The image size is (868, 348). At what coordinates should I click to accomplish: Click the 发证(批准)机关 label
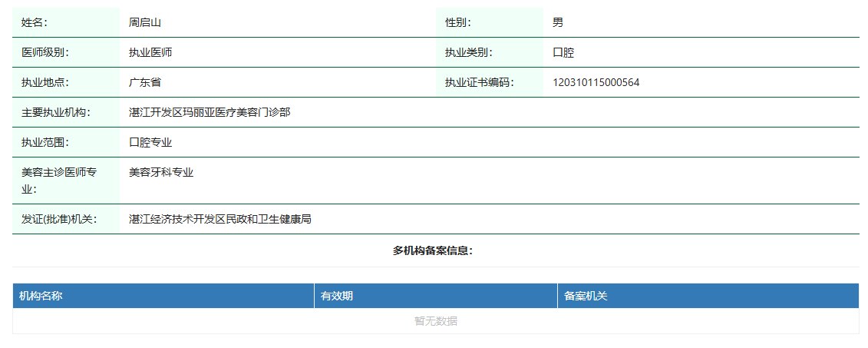point(60,219)
